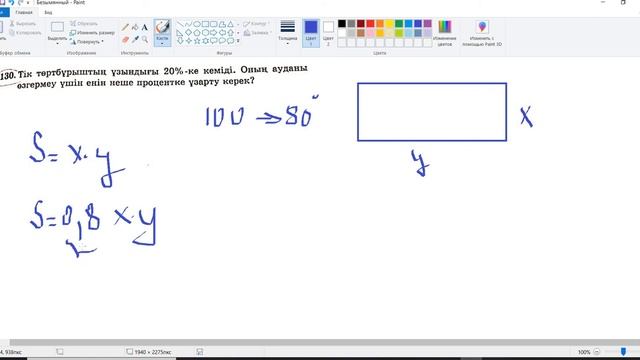The height and width of the screenshot is (360, 640).
Task: Open the Brushes dropdown arrow below Кисти
Action: (x=162, y=44)
